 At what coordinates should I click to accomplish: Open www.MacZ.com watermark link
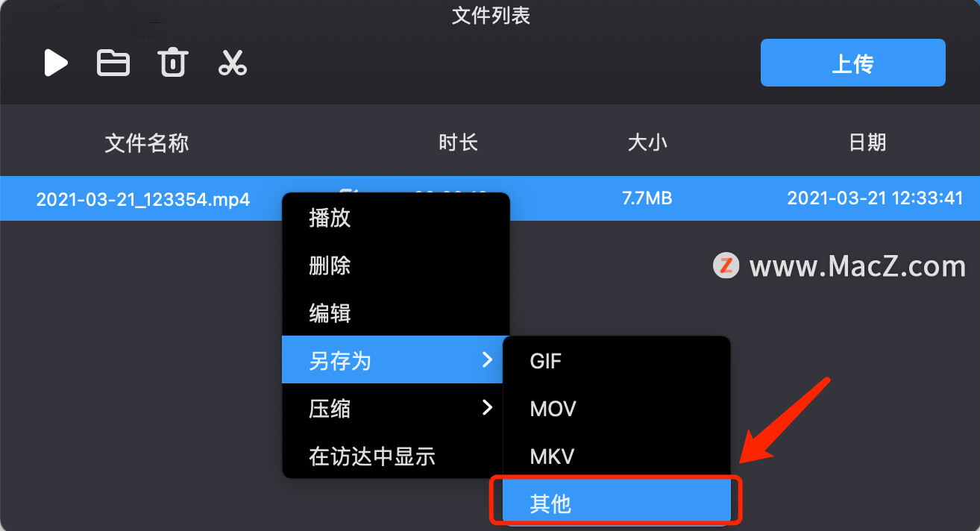click(x=857, y=266)
